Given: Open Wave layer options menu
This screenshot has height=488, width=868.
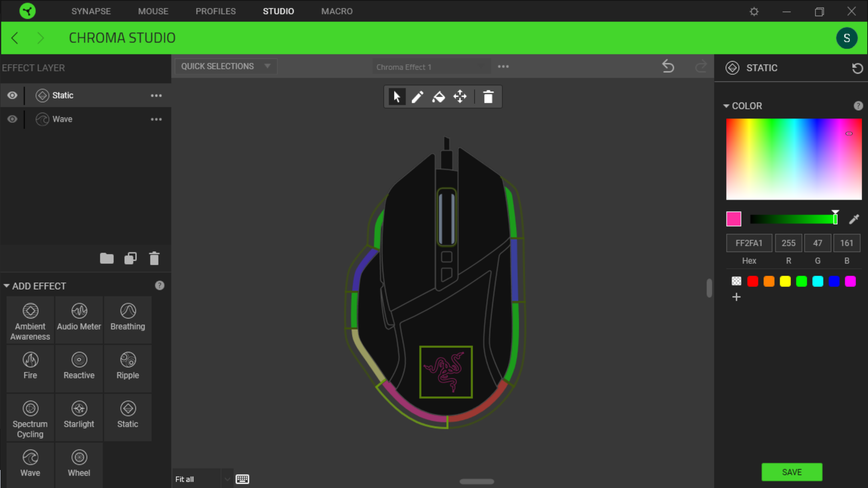Looking at the screenshot, I should (156, 119).
